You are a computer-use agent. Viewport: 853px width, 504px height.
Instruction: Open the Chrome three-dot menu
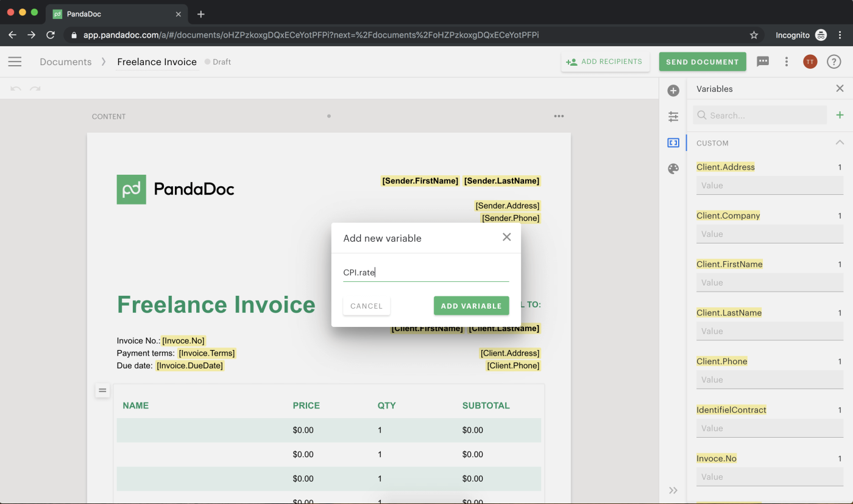click(x=841, y=35)
